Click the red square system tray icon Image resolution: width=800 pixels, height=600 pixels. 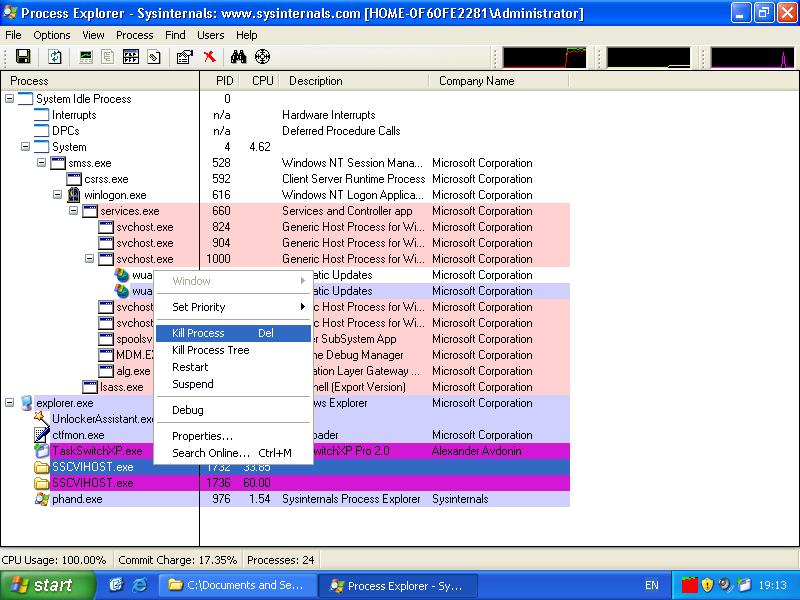(689, 585)
